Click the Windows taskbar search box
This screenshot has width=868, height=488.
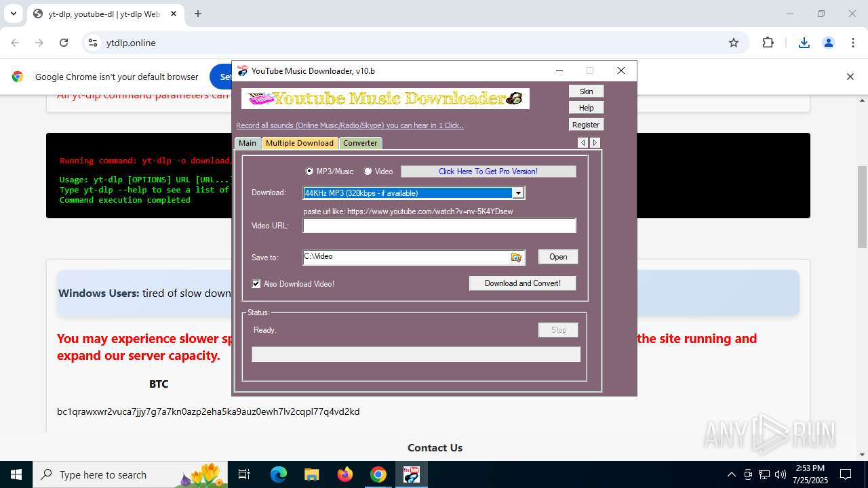tap(130, 474)
